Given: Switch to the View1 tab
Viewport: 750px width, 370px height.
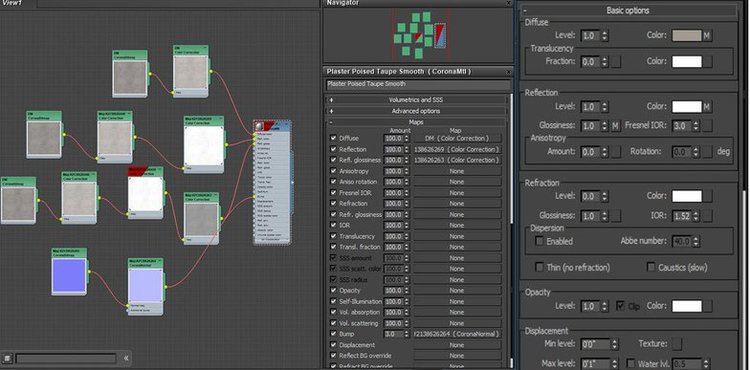Looking at the screenshot, I should click(x=17, y=3).
